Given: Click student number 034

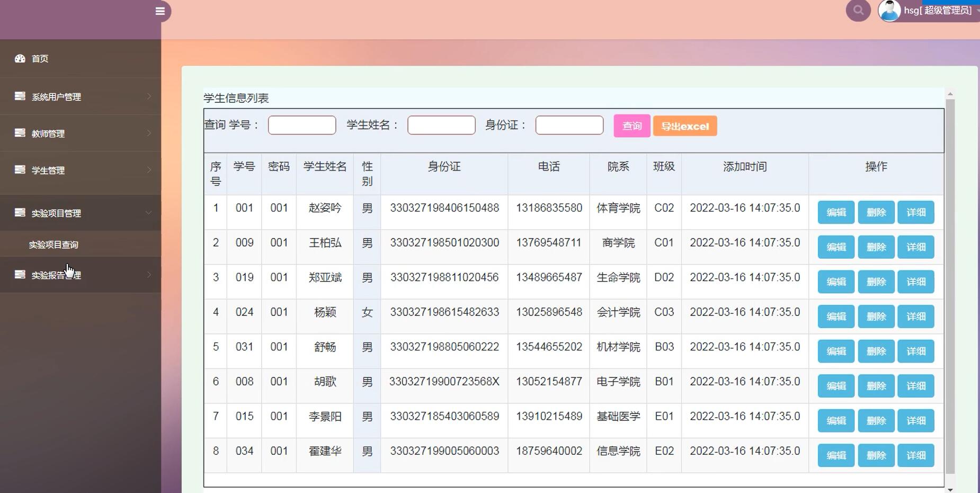Looking at the screenshot, I should pyautogui.click(x=244, y=451).
